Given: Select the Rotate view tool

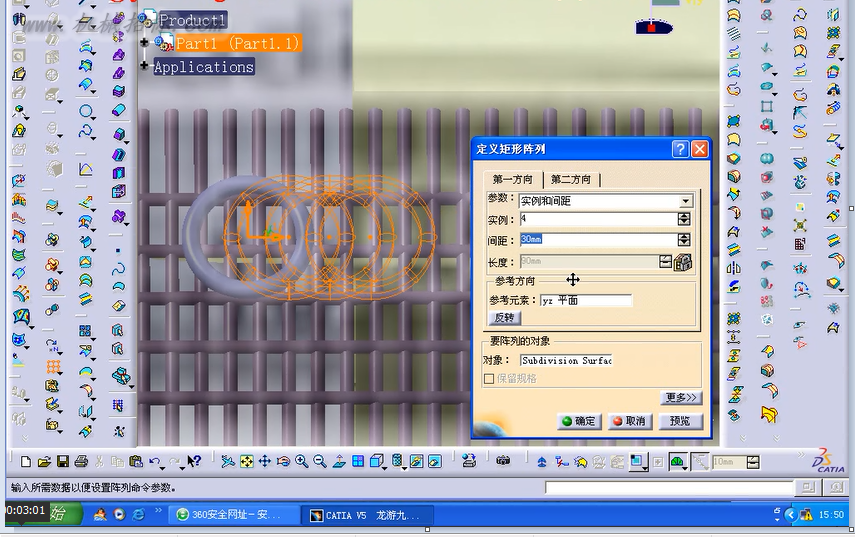Looking at the screenshot, I should coord(283,462).
